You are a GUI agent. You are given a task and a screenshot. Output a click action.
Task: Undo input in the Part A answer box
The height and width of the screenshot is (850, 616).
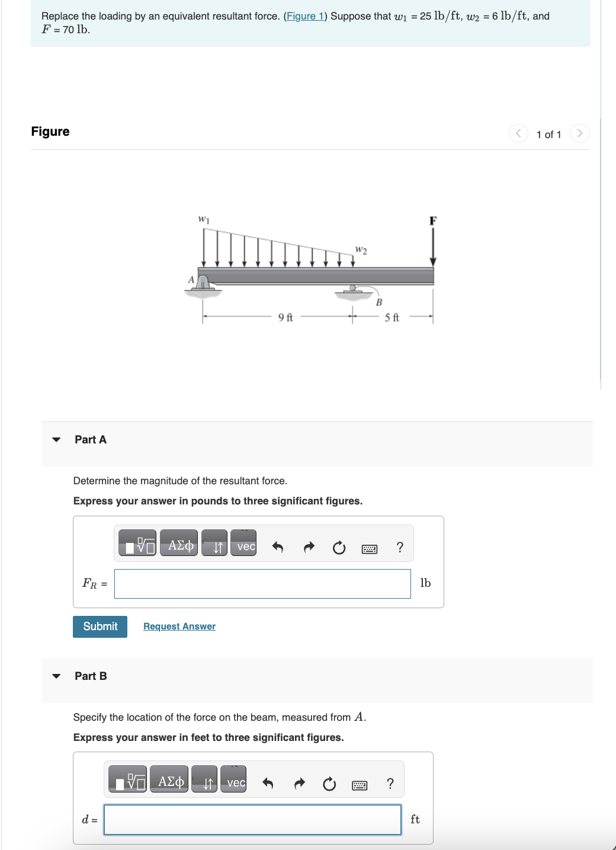(x=278, y=547)
